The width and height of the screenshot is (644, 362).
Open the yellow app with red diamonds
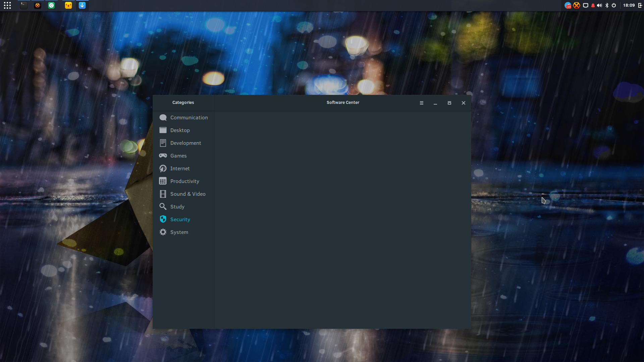(68, 5)
